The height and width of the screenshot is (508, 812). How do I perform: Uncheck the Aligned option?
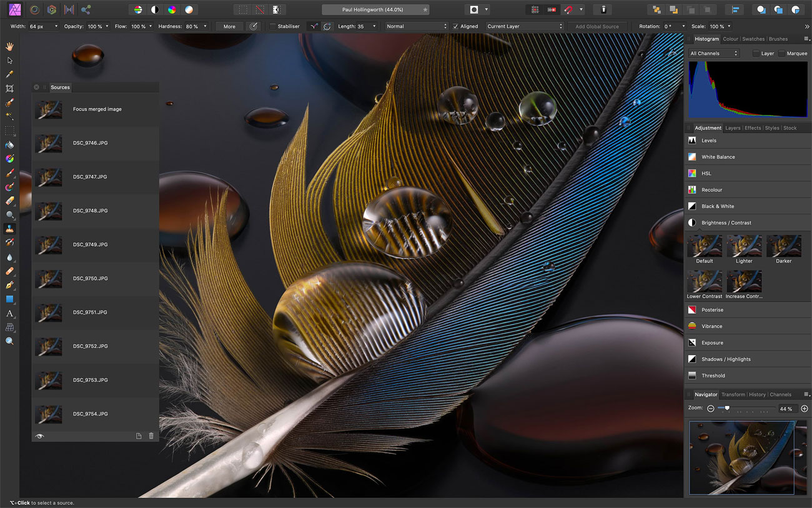455,26
